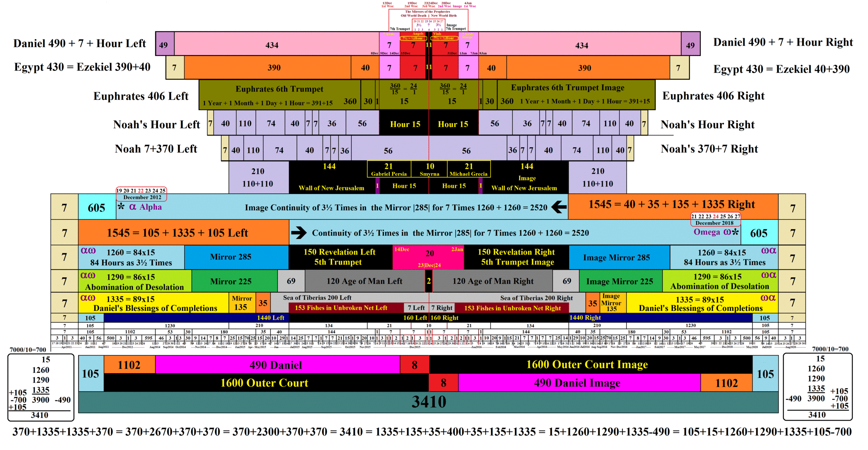
Task: Click the cyan 605 cell beside Omega
Action: [x=759, y=232]
